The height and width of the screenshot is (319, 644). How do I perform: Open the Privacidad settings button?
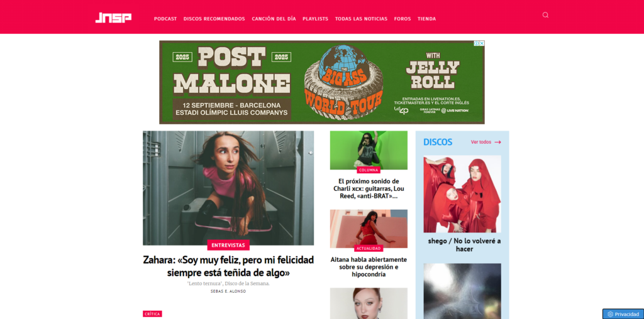click(x=623, y=314)
